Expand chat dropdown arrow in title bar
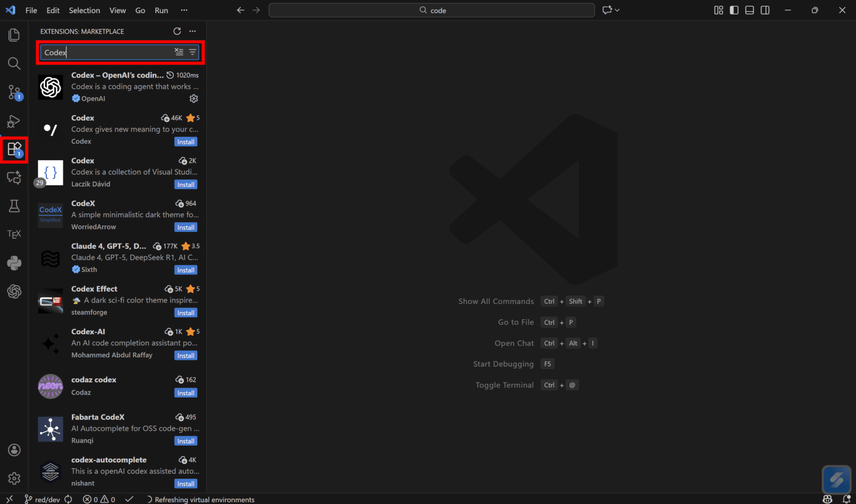Image resolution: width=856 pixels, height=504 pixels. 617,10
